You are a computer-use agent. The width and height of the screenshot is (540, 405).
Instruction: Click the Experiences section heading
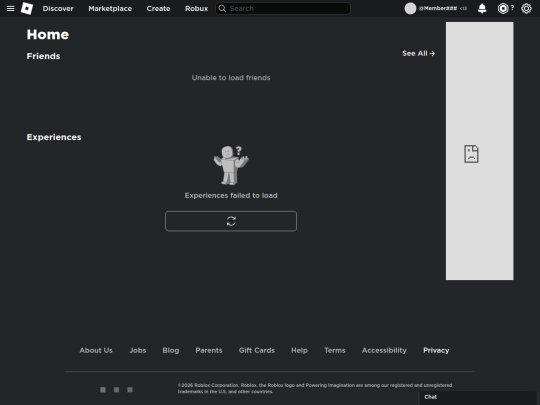pyautogui.click(x=54, y=137)
